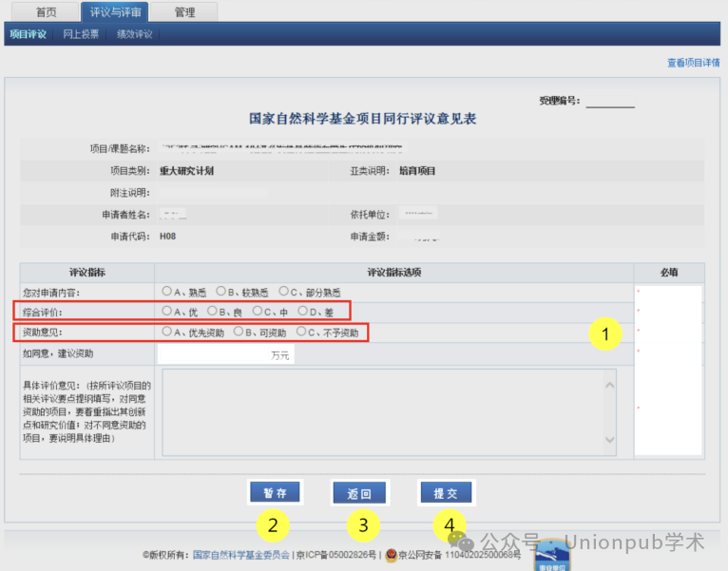Choose 综合评价 option D、差

(x=303, y=311)
